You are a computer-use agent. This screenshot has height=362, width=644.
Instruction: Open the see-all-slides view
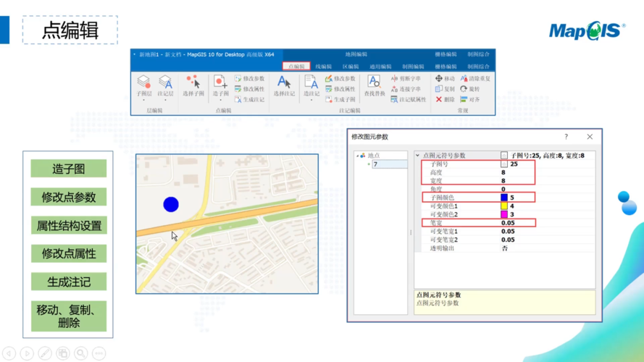63,353
